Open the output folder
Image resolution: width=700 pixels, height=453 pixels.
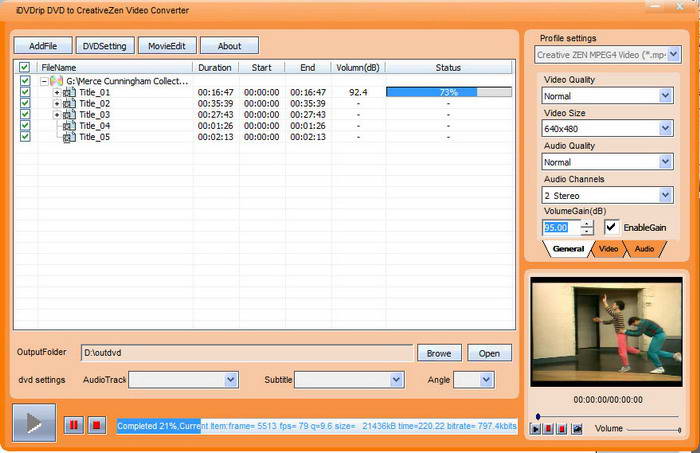(489, 353)
